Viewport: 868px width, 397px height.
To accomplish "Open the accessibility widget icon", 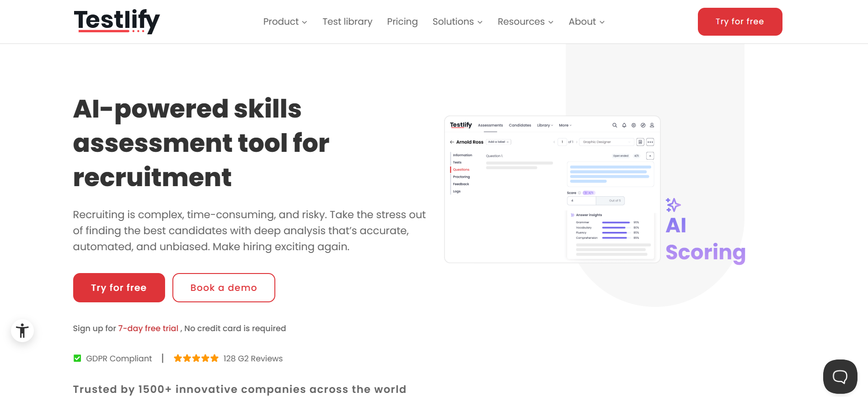I will pos(22,331).
